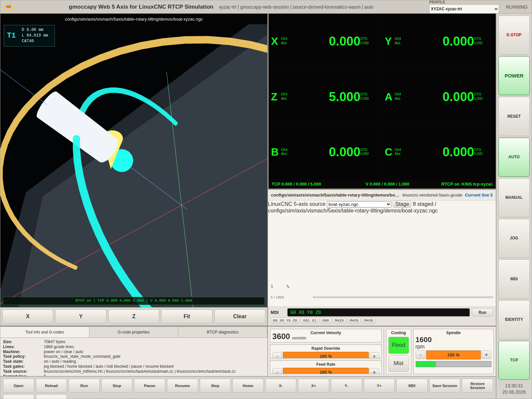Screen dimensions: 532x399
Task: Toggle the TCP button
Action: [514, 360]
